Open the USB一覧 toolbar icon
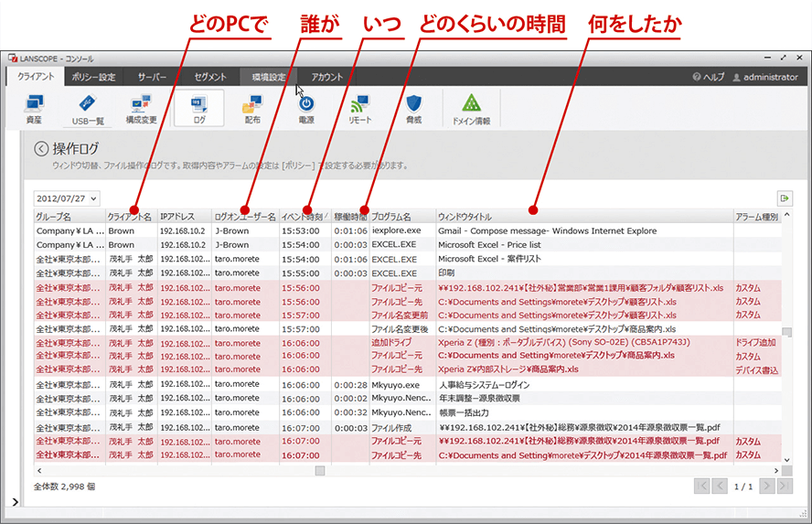The image size is (812, 524). click(x=88, y=109)
